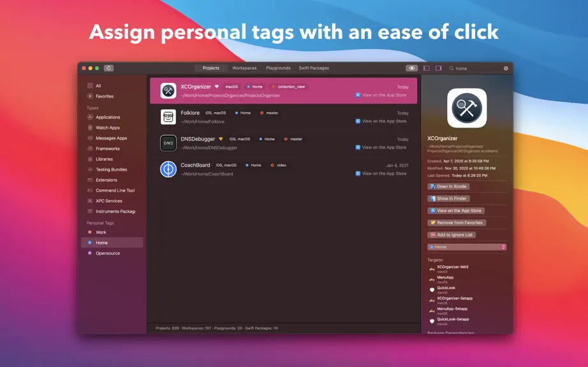Image resolution: width=588 pixels, height=367 pixels.
Task: Click the Messages Apps icon in sidebar
Action: coord(90,138)
